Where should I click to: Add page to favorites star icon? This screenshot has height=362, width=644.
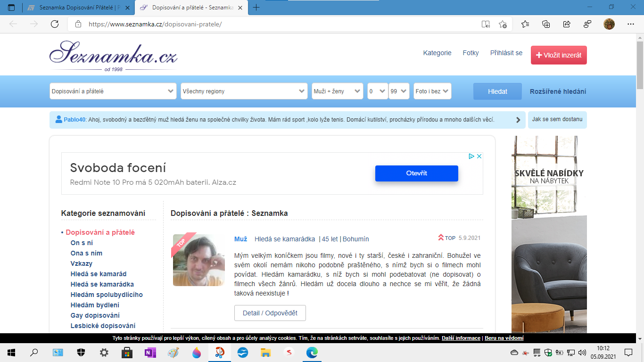point(503,24)
